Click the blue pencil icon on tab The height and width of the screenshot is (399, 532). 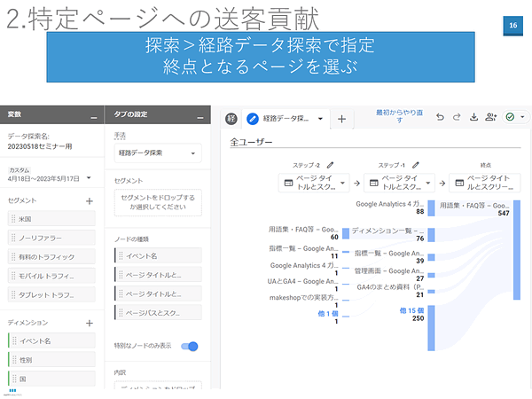pos(253,119)
